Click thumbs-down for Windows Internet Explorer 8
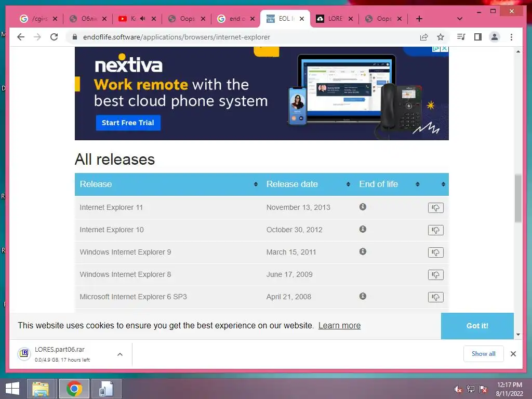 click(436, 275)
